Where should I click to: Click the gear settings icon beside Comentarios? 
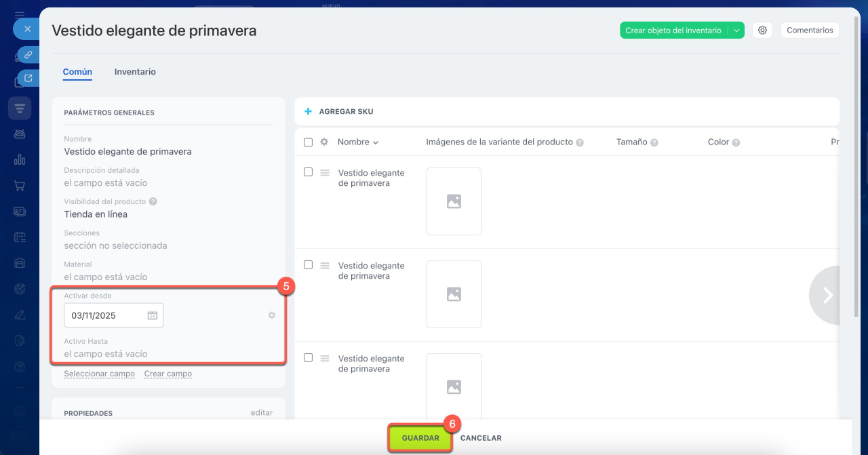click(762, 31)
